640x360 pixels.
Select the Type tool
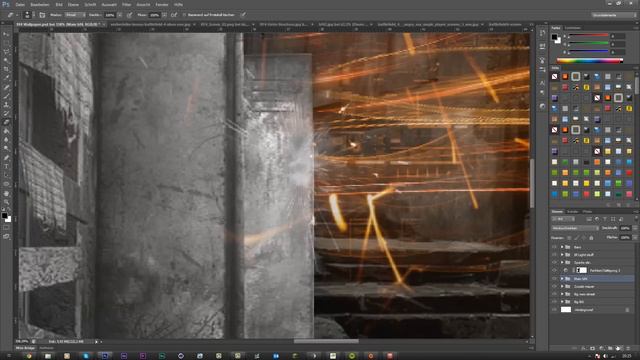[x=6, y=167]
